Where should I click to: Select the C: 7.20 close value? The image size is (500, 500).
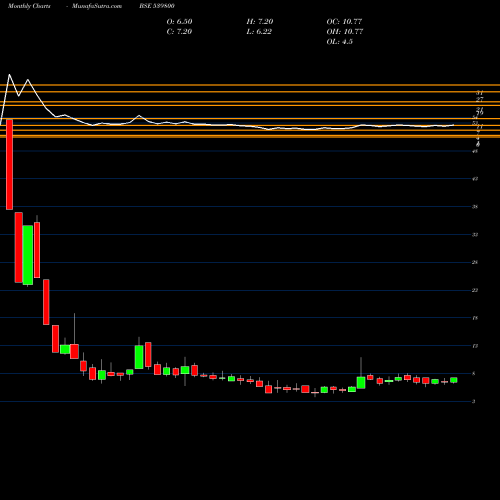[x=179, y=32]
